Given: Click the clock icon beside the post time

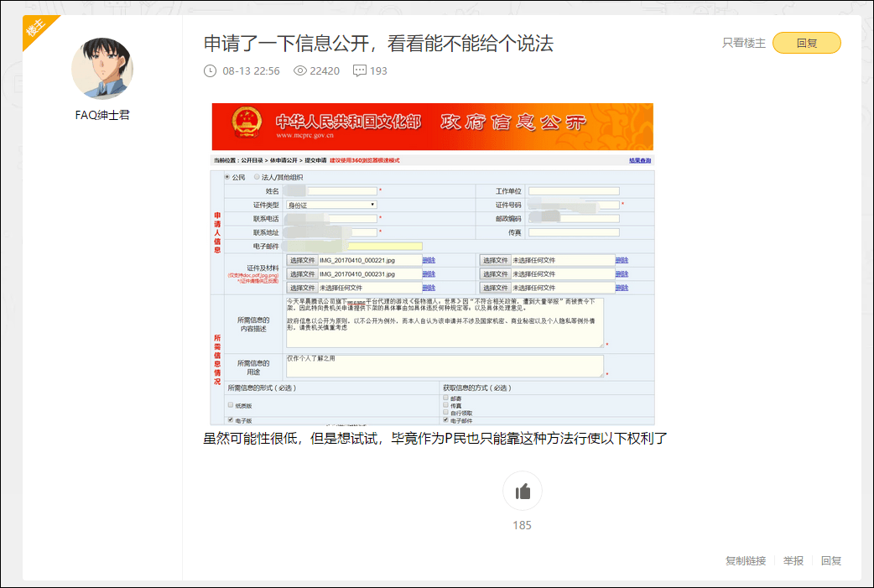Looking at the screenshot, I should click(211, 70).
